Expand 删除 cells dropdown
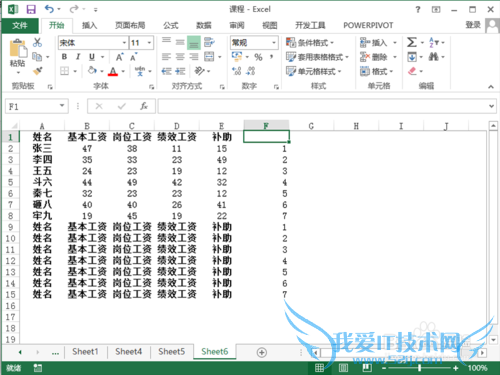 click(x=378, y=57)
